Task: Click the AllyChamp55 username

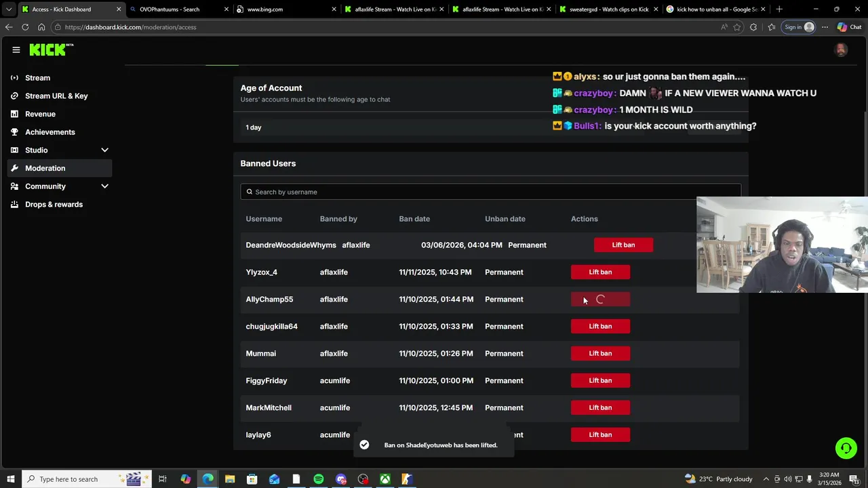Action: pyautogui.click(x=269, y=299)
